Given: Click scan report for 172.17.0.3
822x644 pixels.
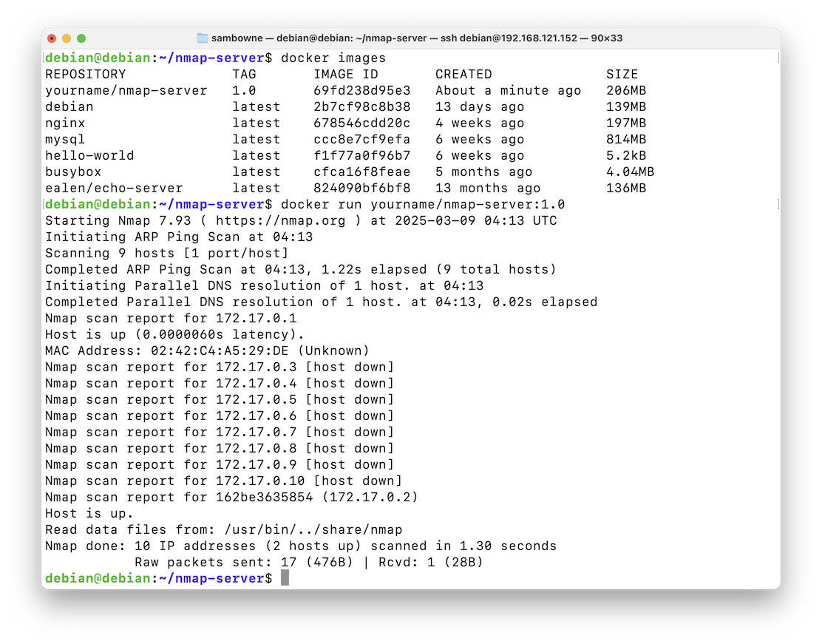Looking at the screenshot, I should (219, 367).
